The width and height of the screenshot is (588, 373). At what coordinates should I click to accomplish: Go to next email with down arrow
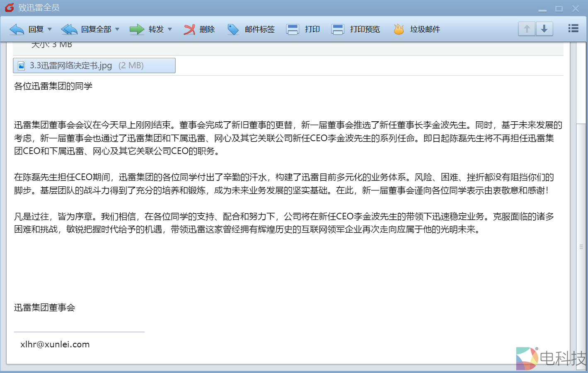544,29
